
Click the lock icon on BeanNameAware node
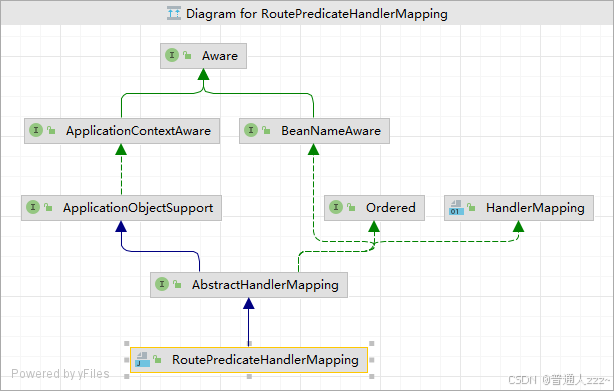click(x=266, y=130)
